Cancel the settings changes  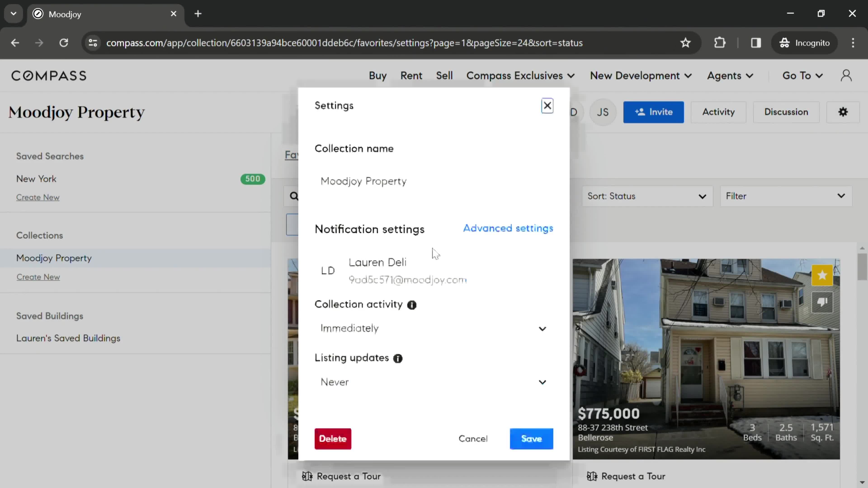click(473, 439)
